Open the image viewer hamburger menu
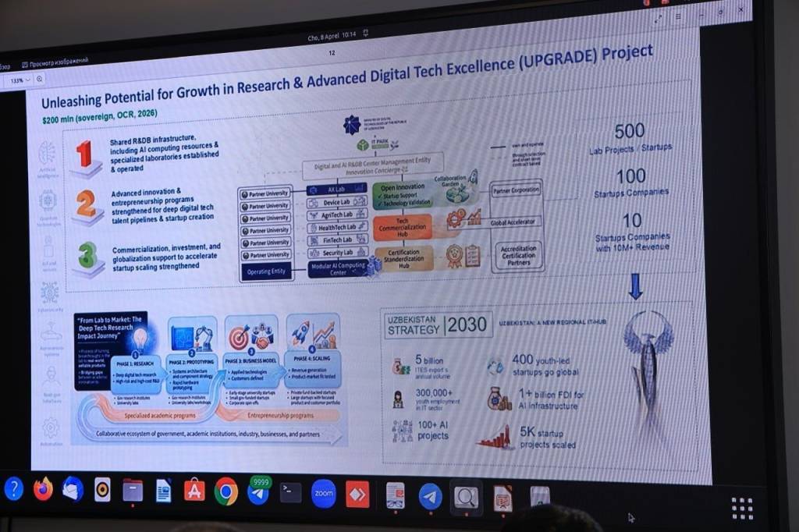The image size is (799, 532). (x=677, y=16)
